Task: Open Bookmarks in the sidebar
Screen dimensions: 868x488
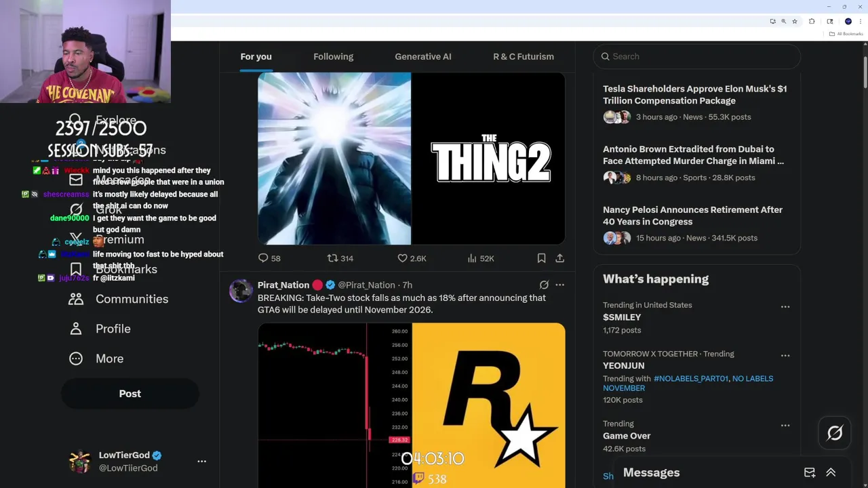Action: coord(113,269)
